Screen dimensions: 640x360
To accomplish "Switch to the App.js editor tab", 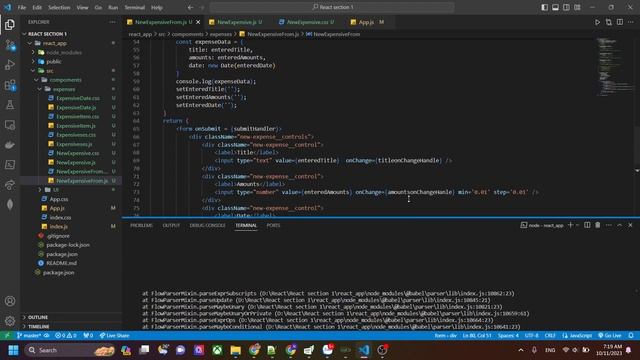I will (366, 22).
